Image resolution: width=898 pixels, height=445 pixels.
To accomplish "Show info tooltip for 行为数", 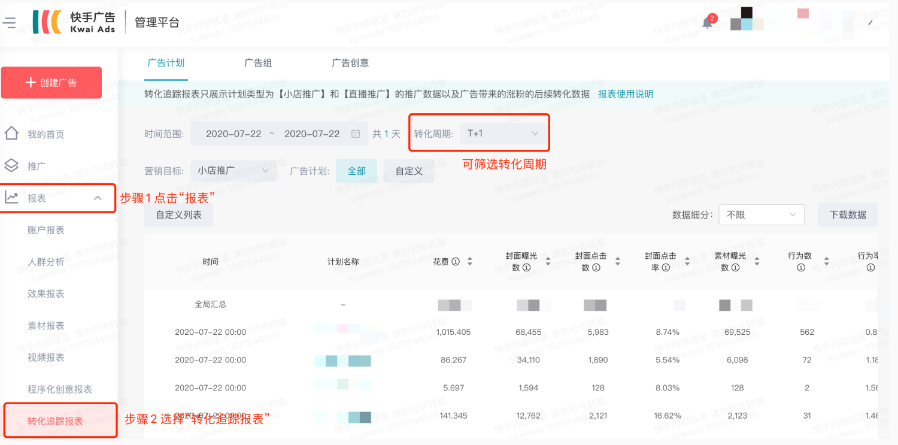I will [801, 267].
